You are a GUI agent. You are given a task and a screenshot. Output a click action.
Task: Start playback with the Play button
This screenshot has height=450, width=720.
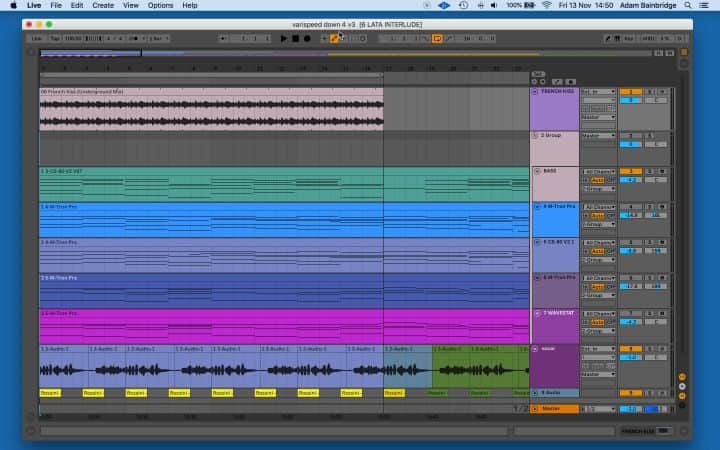283,39
